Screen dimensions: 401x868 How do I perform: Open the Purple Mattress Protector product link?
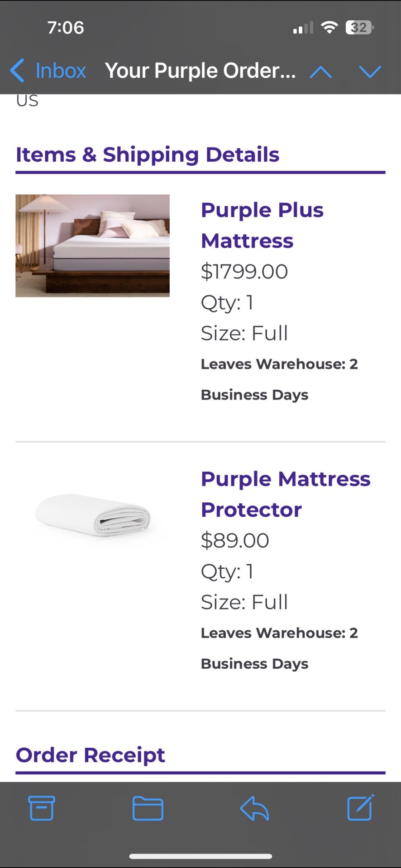pyautogui.click(x=285, y=494)
